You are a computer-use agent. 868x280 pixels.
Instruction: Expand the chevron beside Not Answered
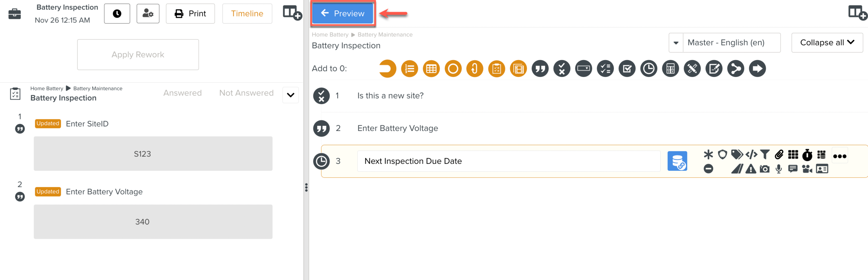pyautogui.click(x=291, y=95)
